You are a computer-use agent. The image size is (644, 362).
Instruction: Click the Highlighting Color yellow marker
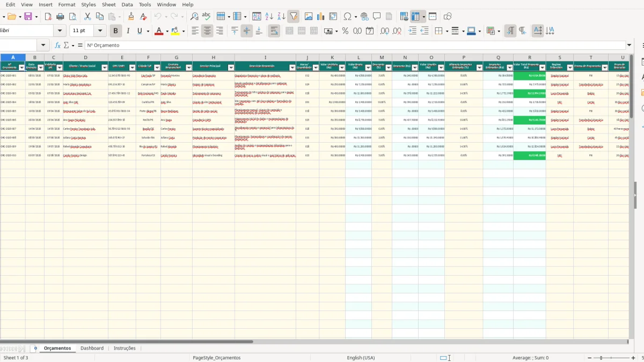point(175,31)
